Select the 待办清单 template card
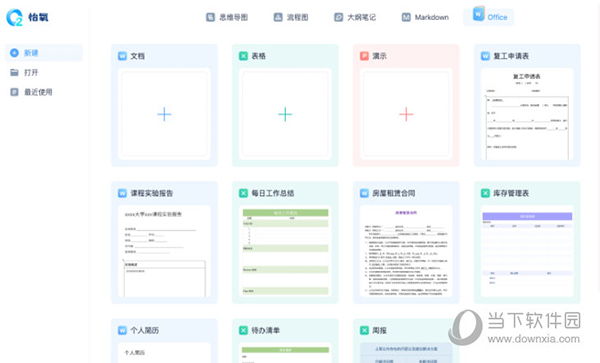 (285, 341)
